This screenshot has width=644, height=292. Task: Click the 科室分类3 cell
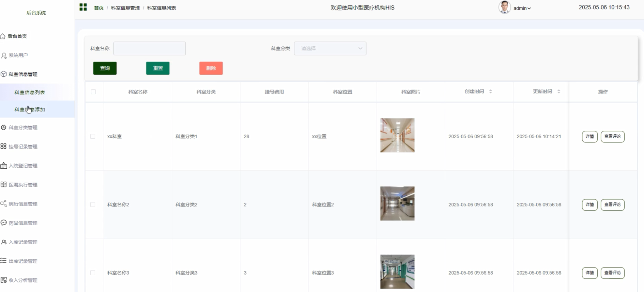[x=186, y=273]
